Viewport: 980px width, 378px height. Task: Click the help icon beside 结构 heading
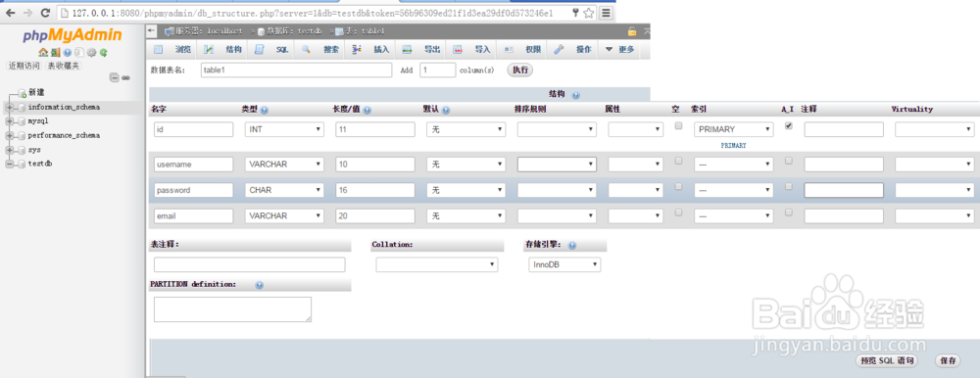575,96
